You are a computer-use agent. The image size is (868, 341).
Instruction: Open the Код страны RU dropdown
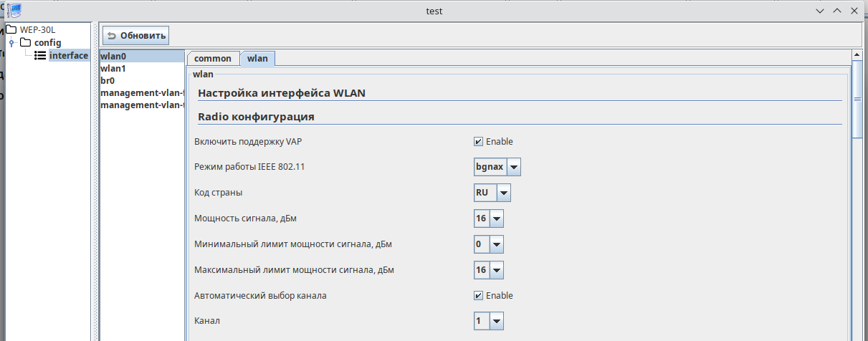click(504, 193)
